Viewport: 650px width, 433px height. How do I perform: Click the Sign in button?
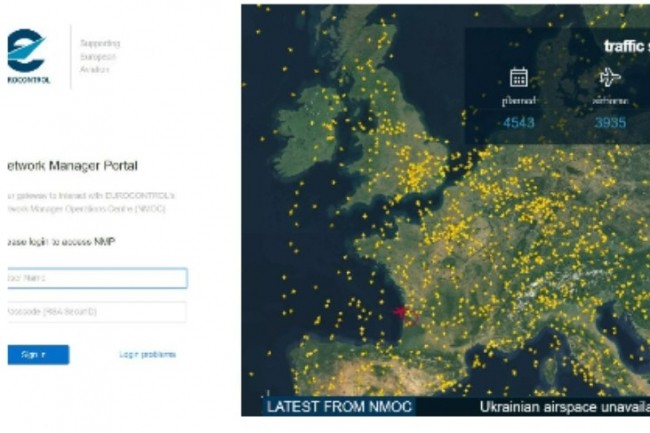tap(38, 355)
